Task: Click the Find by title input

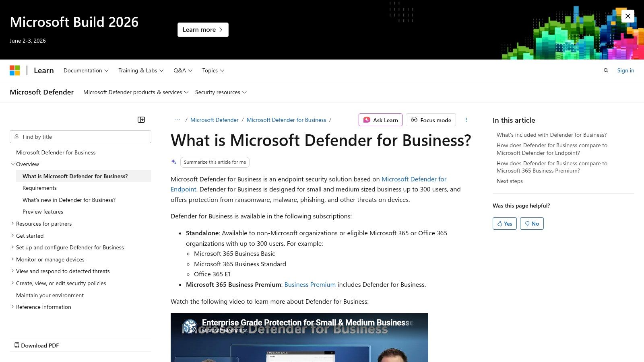Action: pos(80,137)
